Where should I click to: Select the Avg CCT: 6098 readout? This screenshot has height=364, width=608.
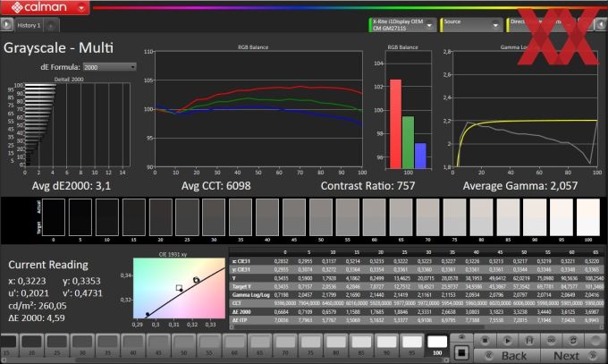[x=216, y=186]
